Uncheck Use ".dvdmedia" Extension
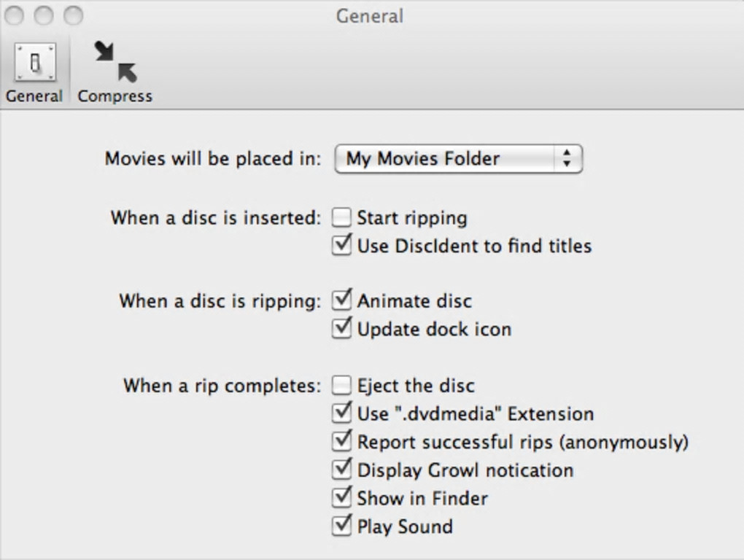The width and height of the screenshot is (744, 560). [x=342, y=413]
